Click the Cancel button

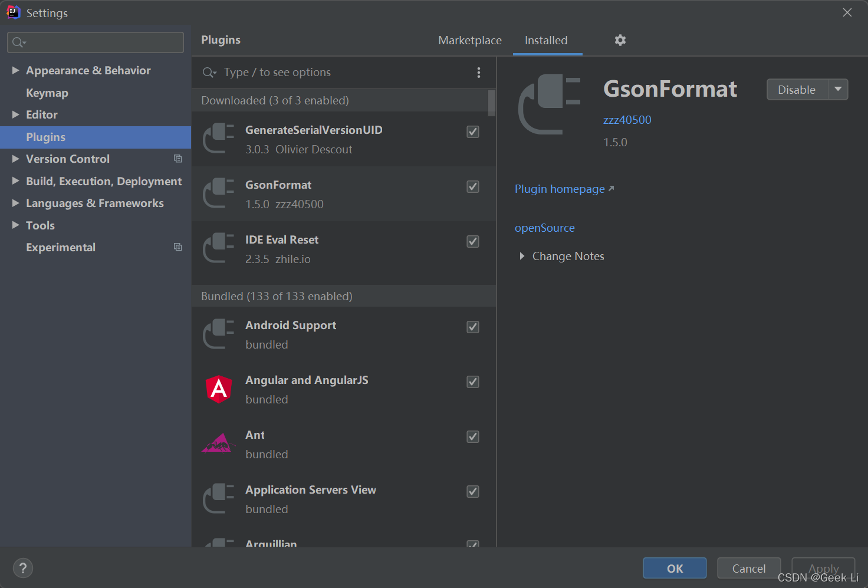coord(749,569)
